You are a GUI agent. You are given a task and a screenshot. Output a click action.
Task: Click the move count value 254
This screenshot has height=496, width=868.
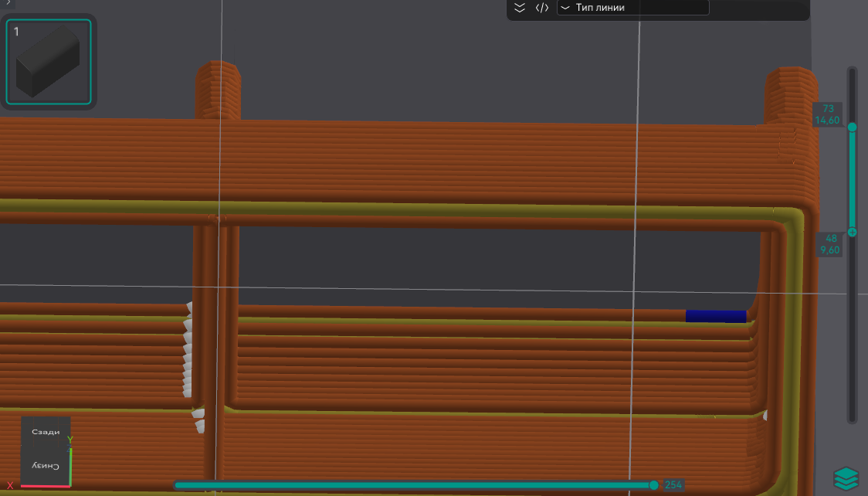(x=673, y=485)
